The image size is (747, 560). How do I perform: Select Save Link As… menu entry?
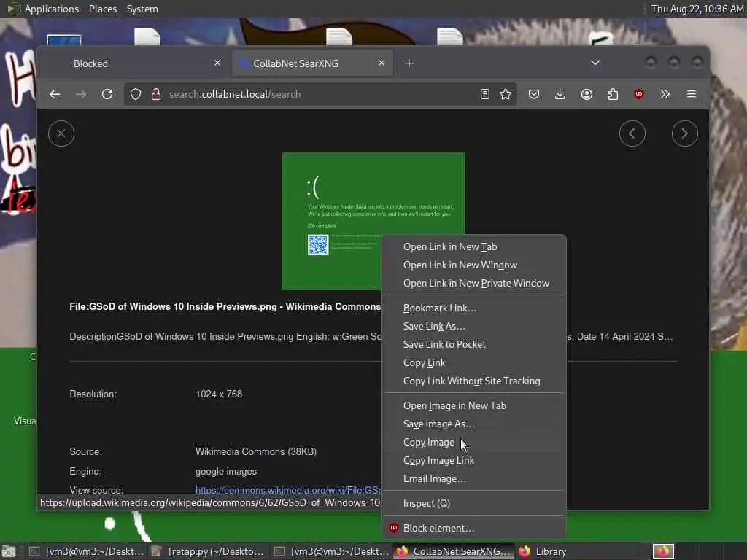coord(474,326)
